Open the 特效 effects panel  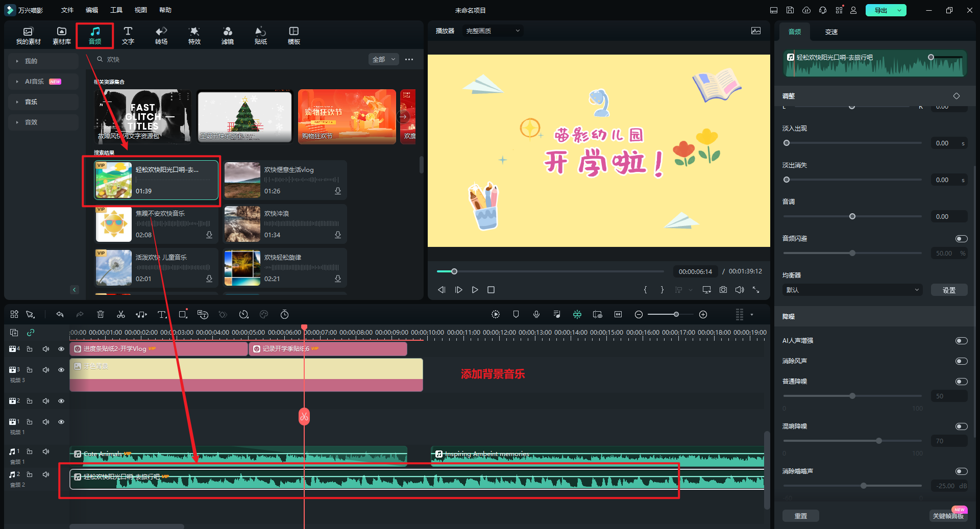point(194,35)
